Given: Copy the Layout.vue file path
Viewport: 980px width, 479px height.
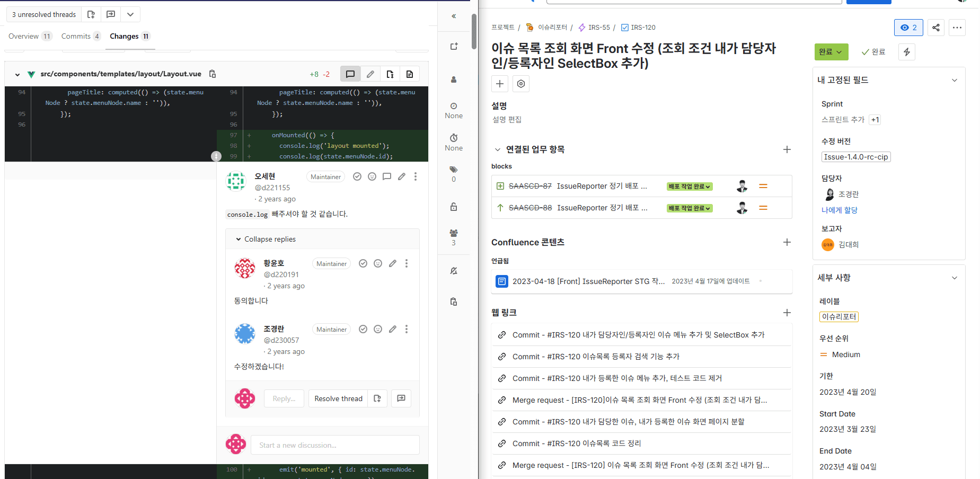Looking at the screenshot, I should (x=213, y=74).
